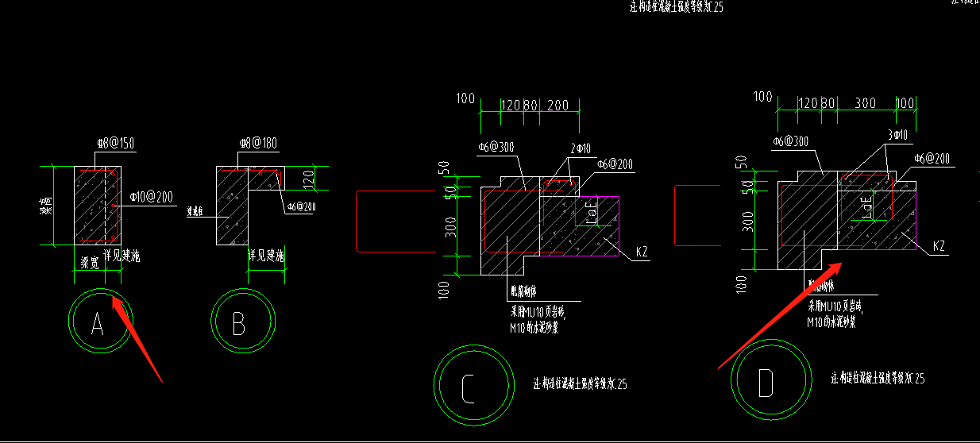This screenshot has height=443, width=980.
Task: Select the 80 dimension above detail C
Action: (531, 105)
